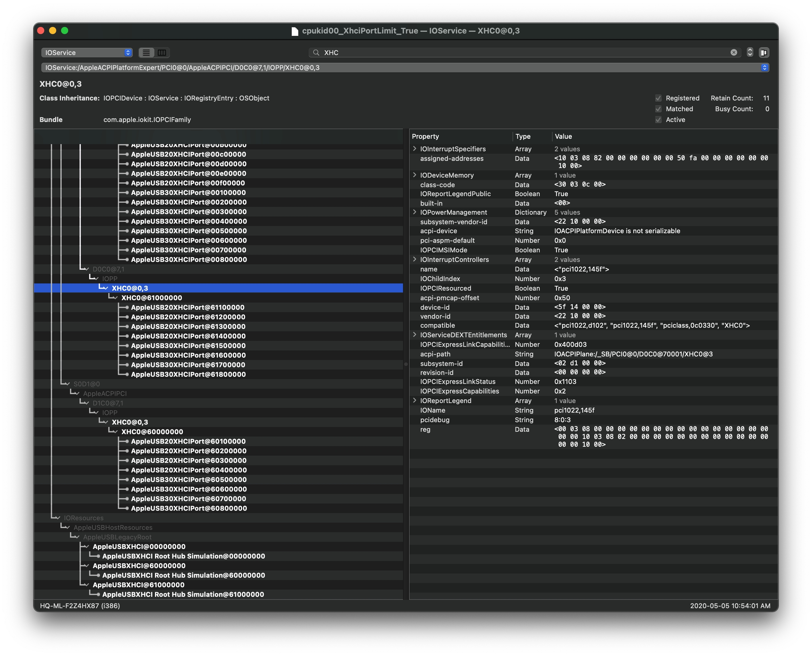Expand the IOInterruptSpecifiers array

coord(415,149)
